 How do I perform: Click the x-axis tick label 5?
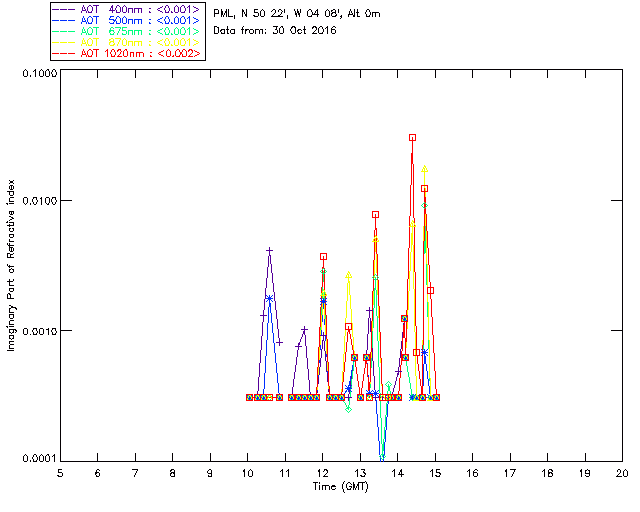click(60, 473)
